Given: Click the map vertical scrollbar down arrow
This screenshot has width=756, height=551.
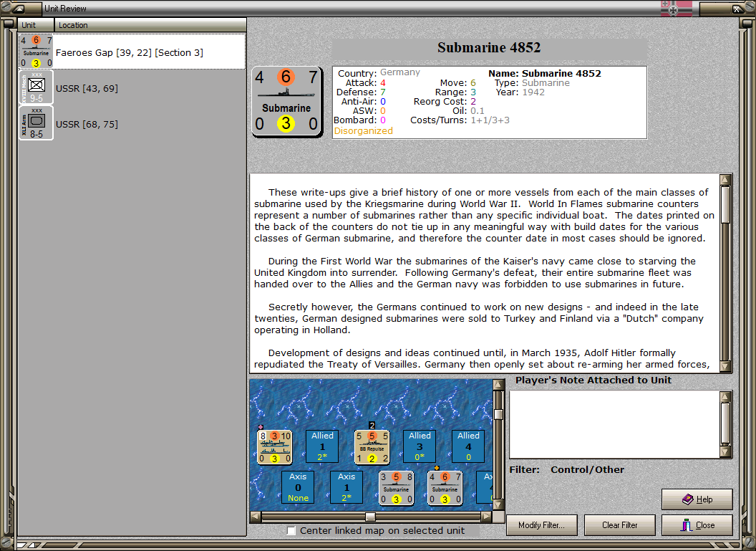Looking at the screenshot, I should (498, 504).
